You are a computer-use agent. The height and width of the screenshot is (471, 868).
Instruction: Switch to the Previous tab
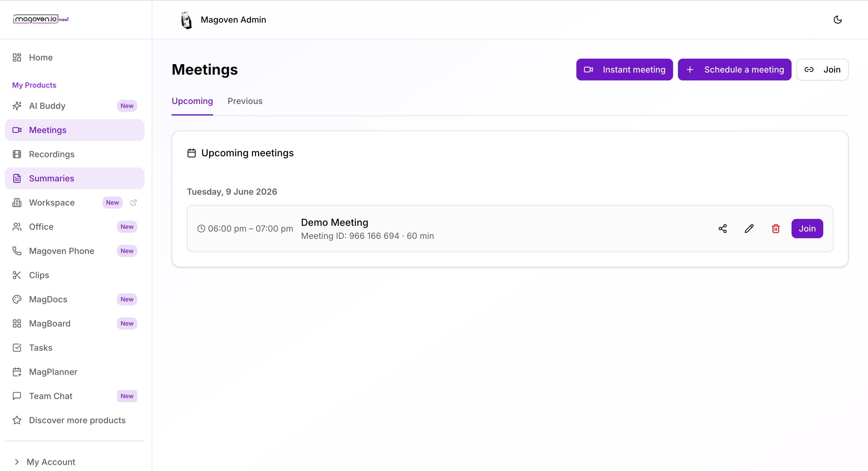tap(245, 101)
